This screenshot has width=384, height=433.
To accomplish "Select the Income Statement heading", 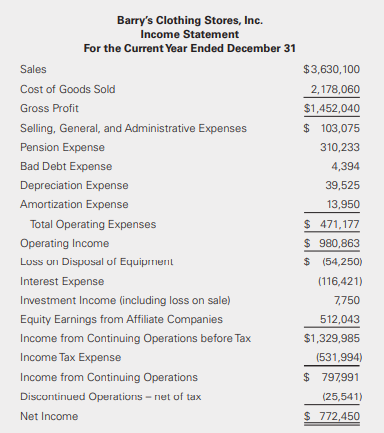I will 190,34.
